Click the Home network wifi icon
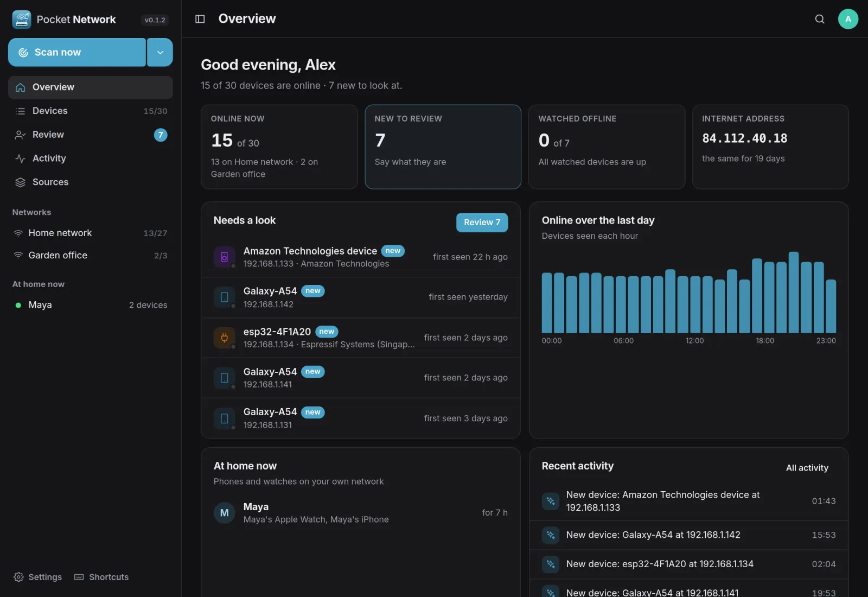Screen dimensions: 868x597 tap(18, 233)
